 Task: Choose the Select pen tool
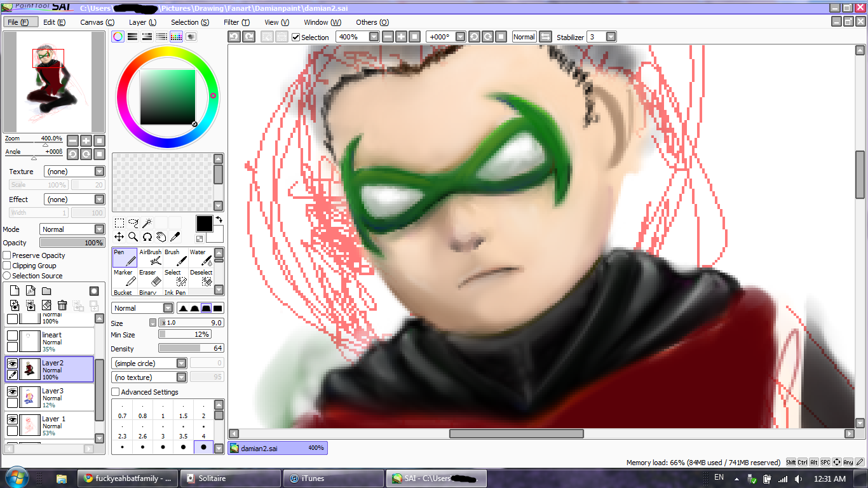(x=175, y=278)
